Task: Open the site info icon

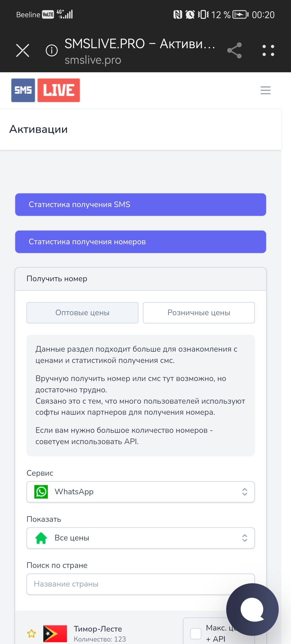Action: (x=52, y=50)
